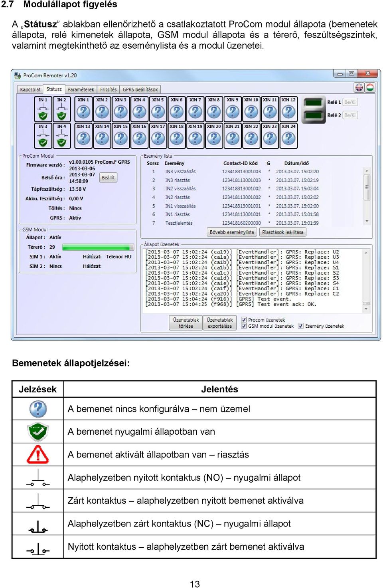Click the XIN 19 input icon
Screen dimensions: 383x588
(x=195, y=136)
